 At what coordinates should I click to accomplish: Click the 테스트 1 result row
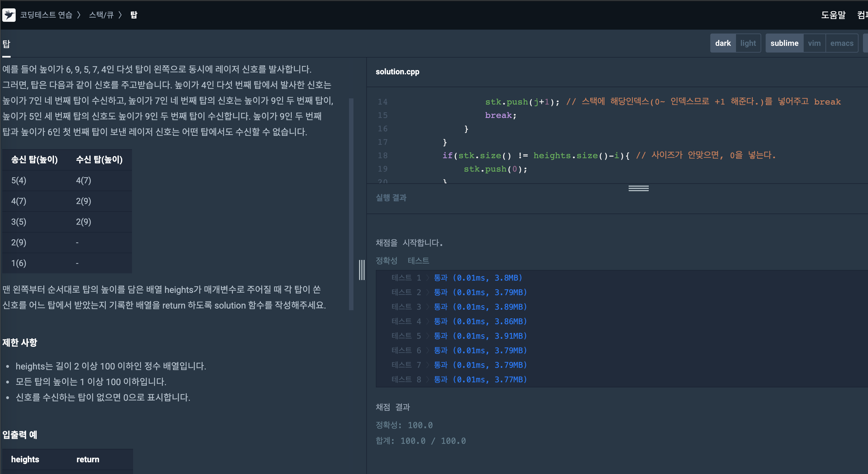[456, 278]
